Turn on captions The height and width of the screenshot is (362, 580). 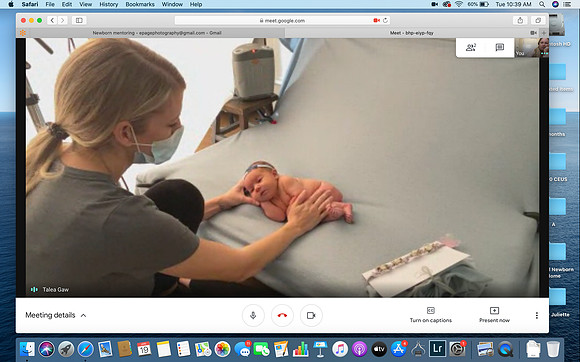(x=431, y=315)
